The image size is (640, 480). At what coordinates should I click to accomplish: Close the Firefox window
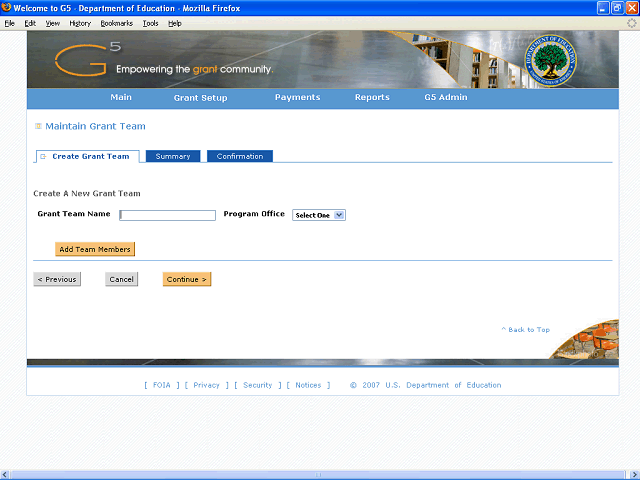click(x=632, y=8)
